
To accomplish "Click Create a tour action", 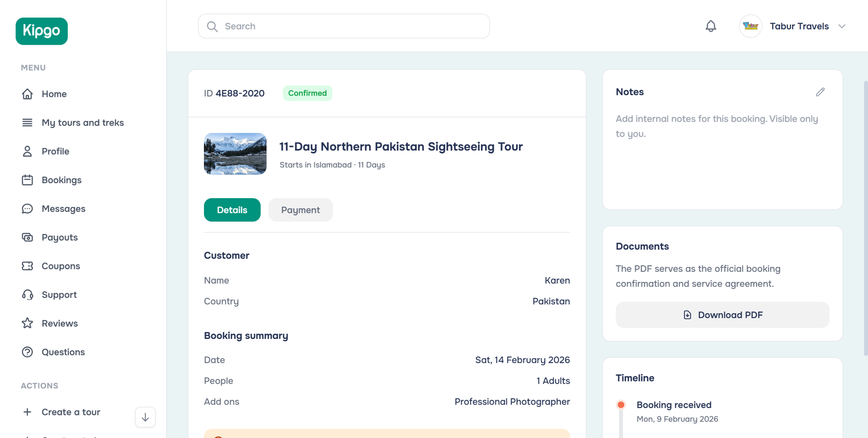I will pos(71,412).
